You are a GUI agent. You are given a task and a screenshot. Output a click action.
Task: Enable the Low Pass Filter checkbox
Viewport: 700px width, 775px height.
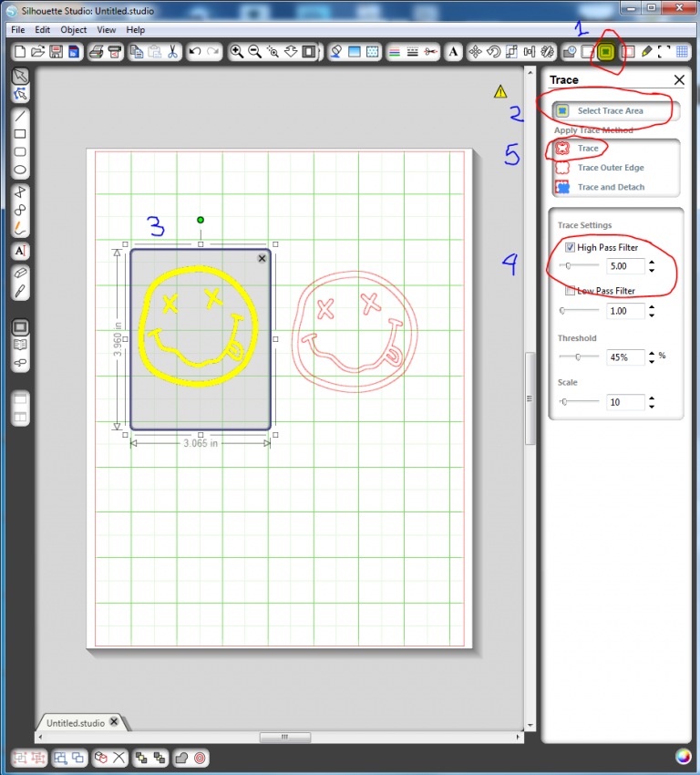tap(570, 291)
